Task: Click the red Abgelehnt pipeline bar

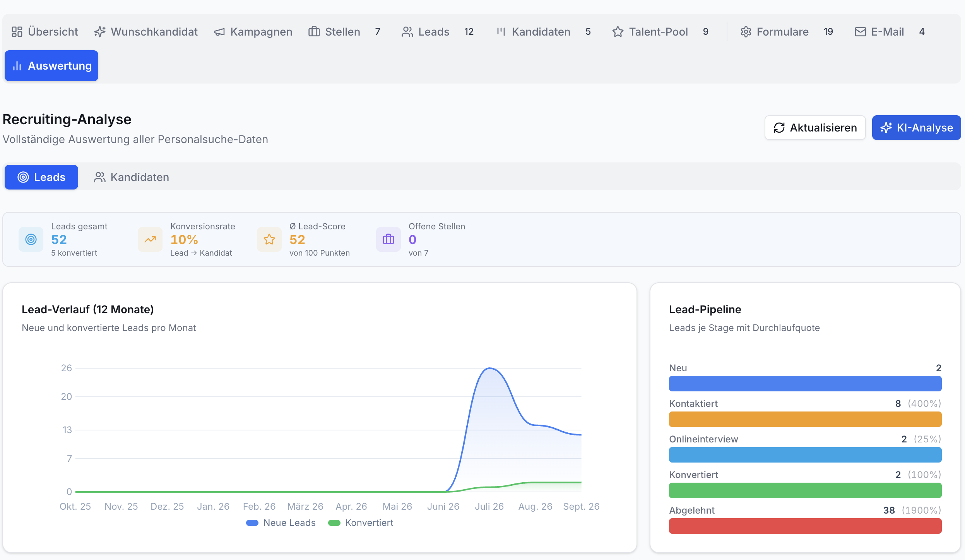Action: point(805,526)
